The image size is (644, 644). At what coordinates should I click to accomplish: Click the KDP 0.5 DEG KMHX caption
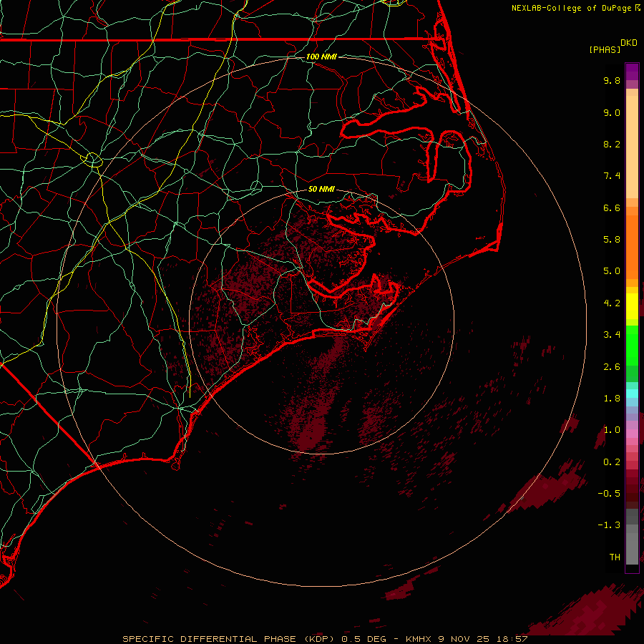(326, 639)
